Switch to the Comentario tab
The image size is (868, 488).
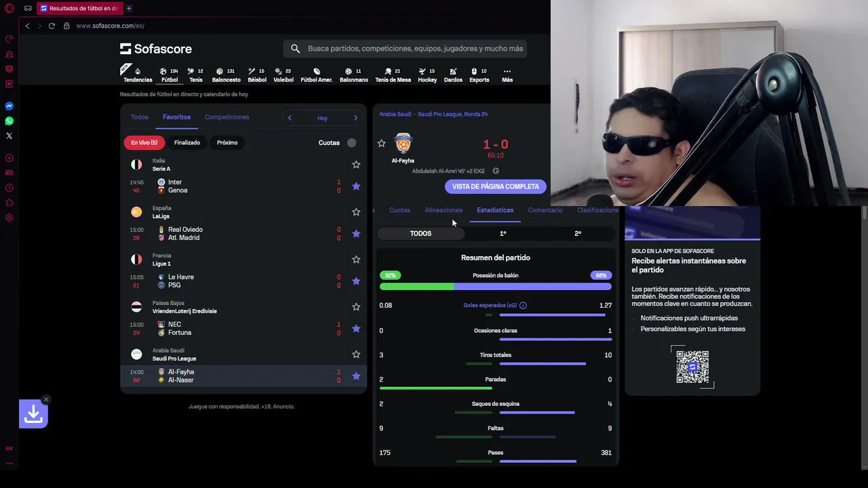tap(545, 210)
